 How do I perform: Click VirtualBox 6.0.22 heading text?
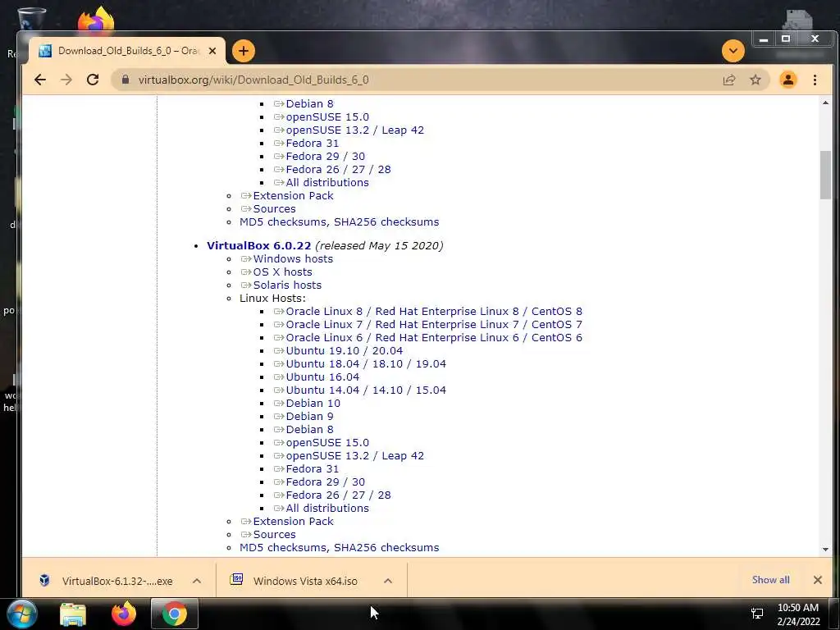pyautogui.click(x=258, y=245)
